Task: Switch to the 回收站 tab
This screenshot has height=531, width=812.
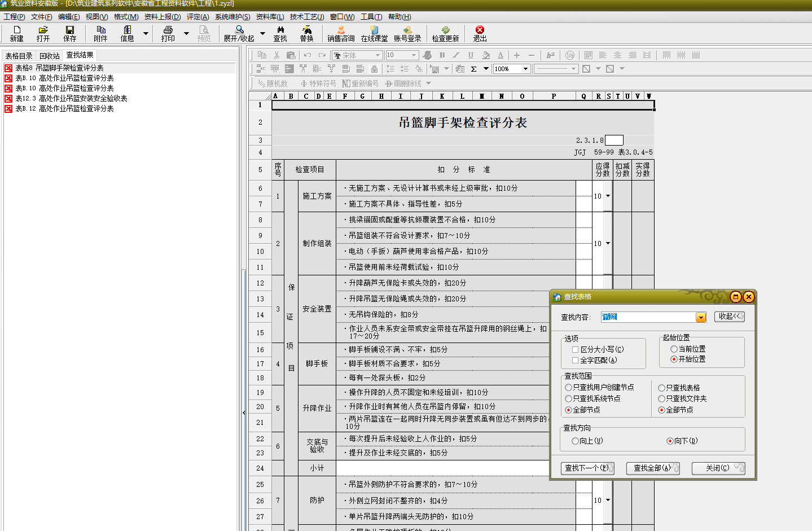Action: (x=50, y=56)
